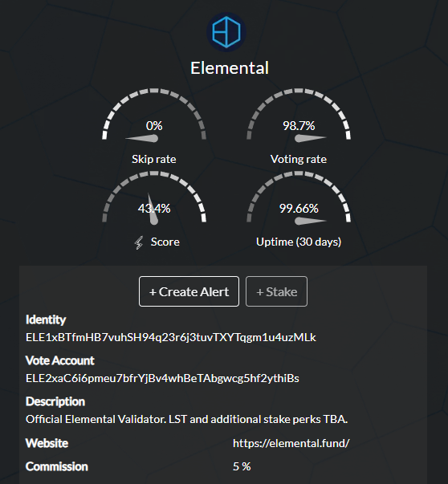Open the https://elemental.fund/ website link
Screen dimensions: 448x484
[291, 443]
